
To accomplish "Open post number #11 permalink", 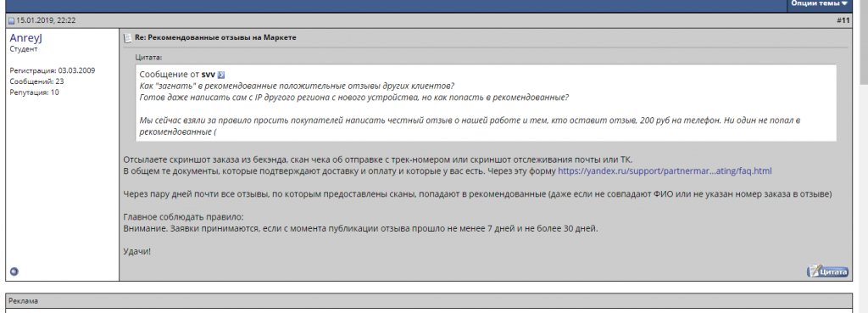I will click(843, 20).
